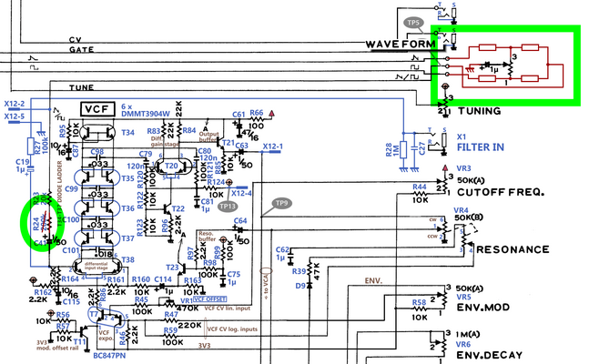Select the T20 dual transistor symbol
The image size is (589, 364).
click(x=171, y=166)
